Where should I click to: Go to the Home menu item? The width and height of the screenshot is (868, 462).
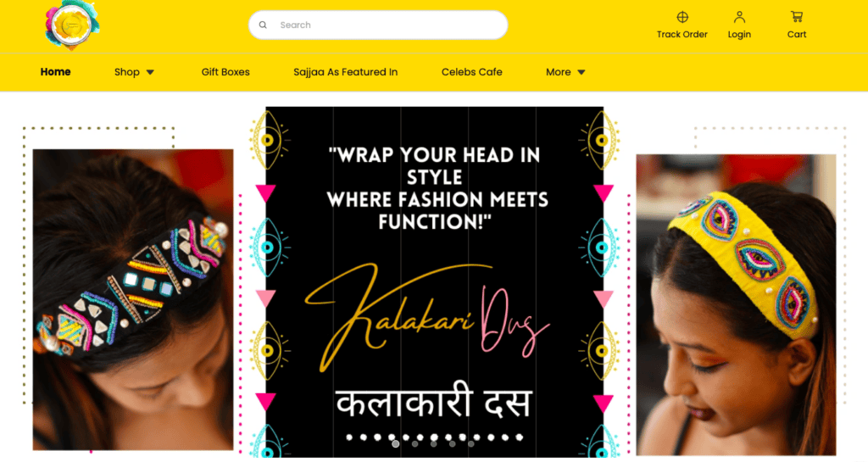coord(55,72)
